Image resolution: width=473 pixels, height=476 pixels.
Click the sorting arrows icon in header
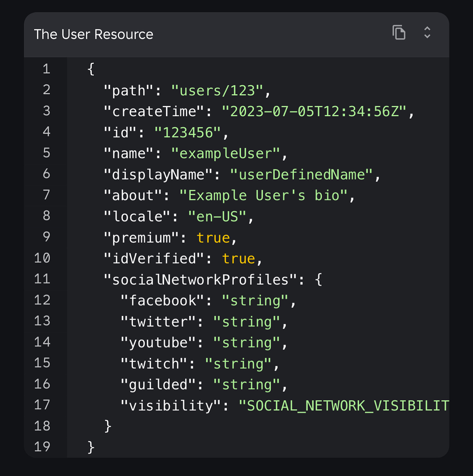(x=427, y=32)
